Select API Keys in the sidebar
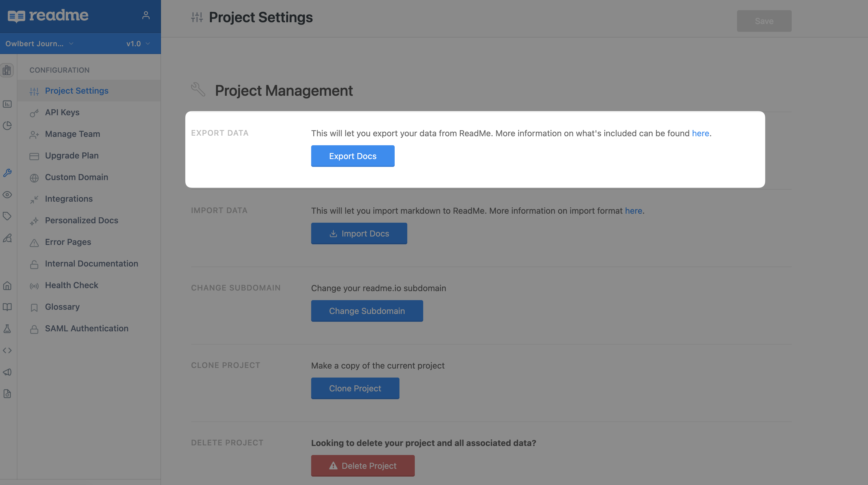 (62, 112)
